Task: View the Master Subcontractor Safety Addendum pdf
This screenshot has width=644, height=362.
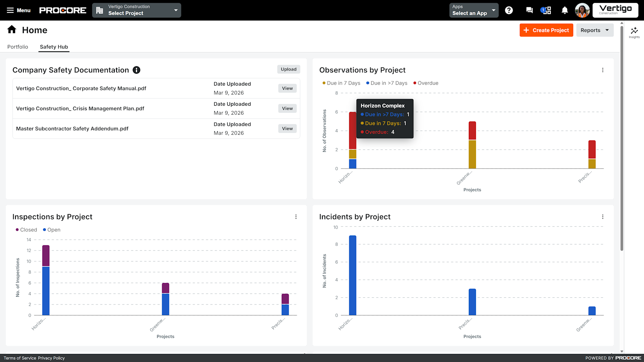Action: [287, 129]
